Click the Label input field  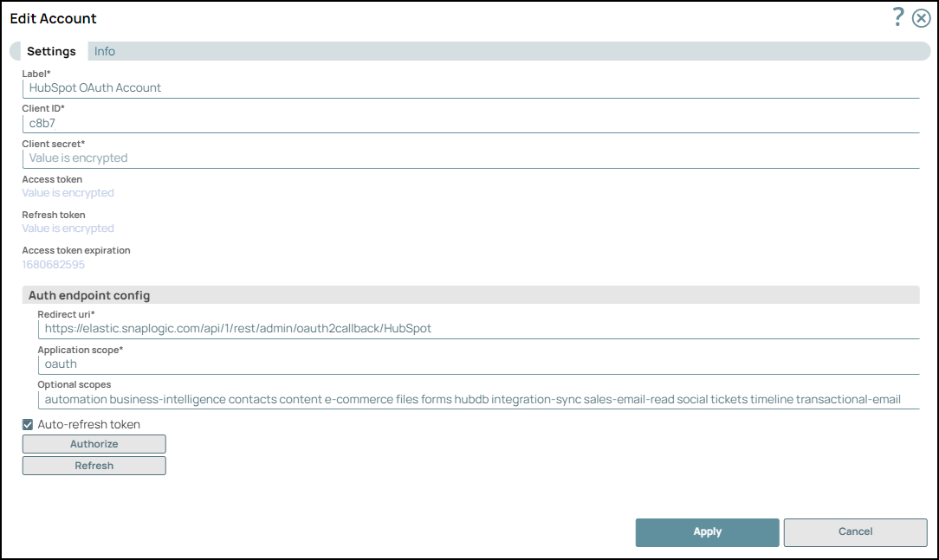pos(470,88)
